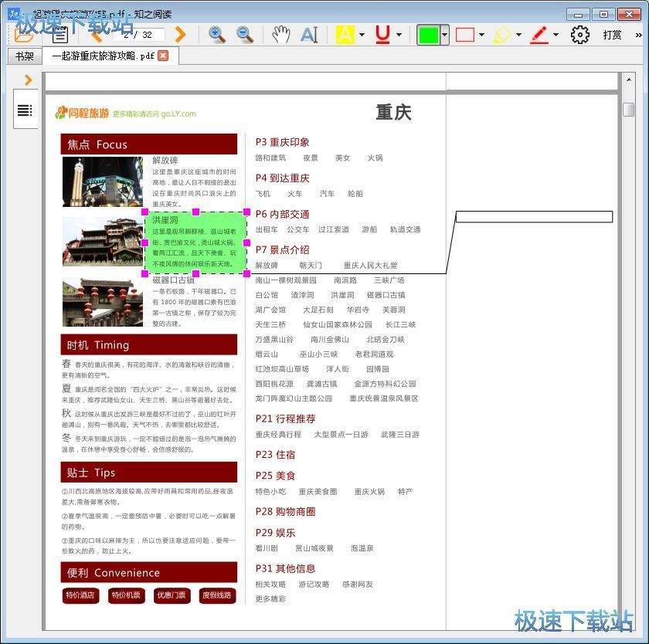
Task: Click the 特价酒店 button
Action: [x=80, y=595]
